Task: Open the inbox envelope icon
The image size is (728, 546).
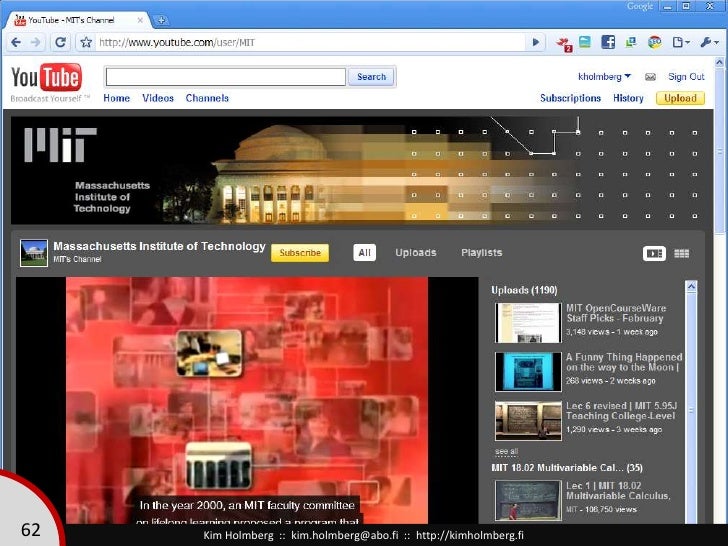Action: click(x=650, y=77)
